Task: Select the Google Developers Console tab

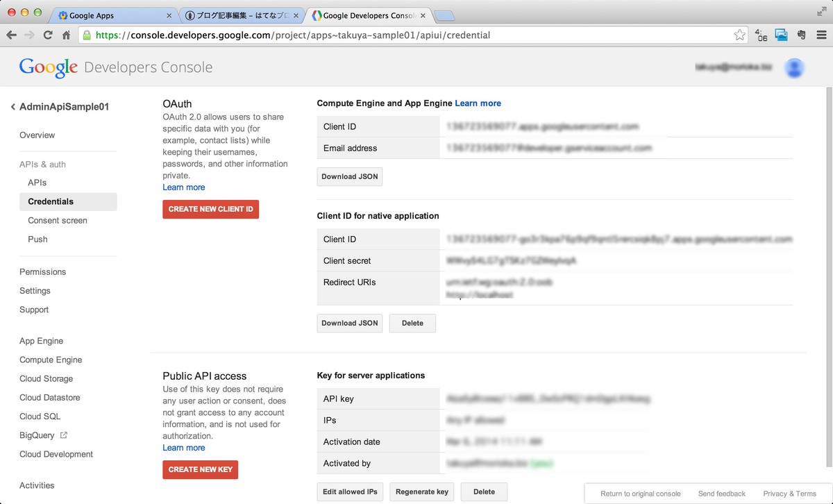Action: pos(369,15)
